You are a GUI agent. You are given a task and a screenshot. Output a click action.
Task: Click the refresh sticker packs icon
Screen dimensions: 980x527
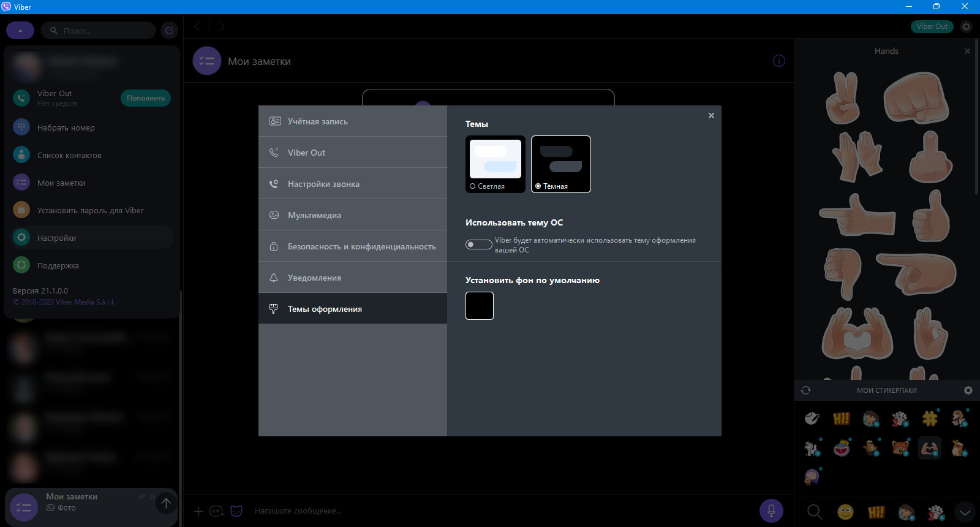click(x=805, y=390)
